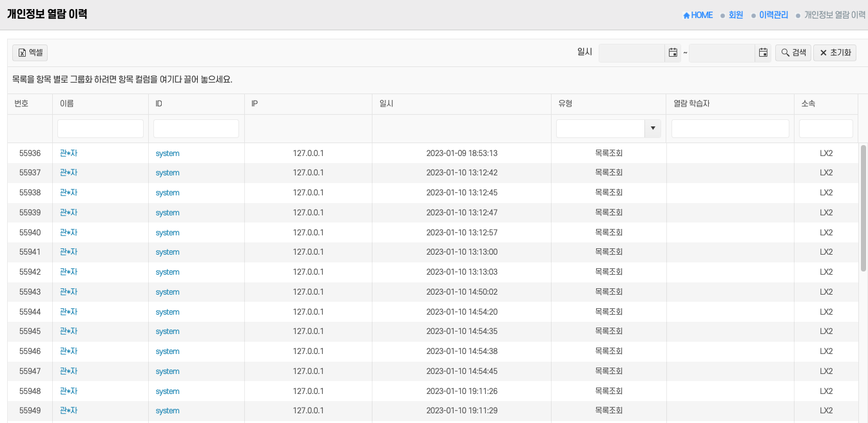Image resolution: width=868 pixels, height=423 pixels.
Task: Open the end date calendar picker
Action: click(763, 53)
